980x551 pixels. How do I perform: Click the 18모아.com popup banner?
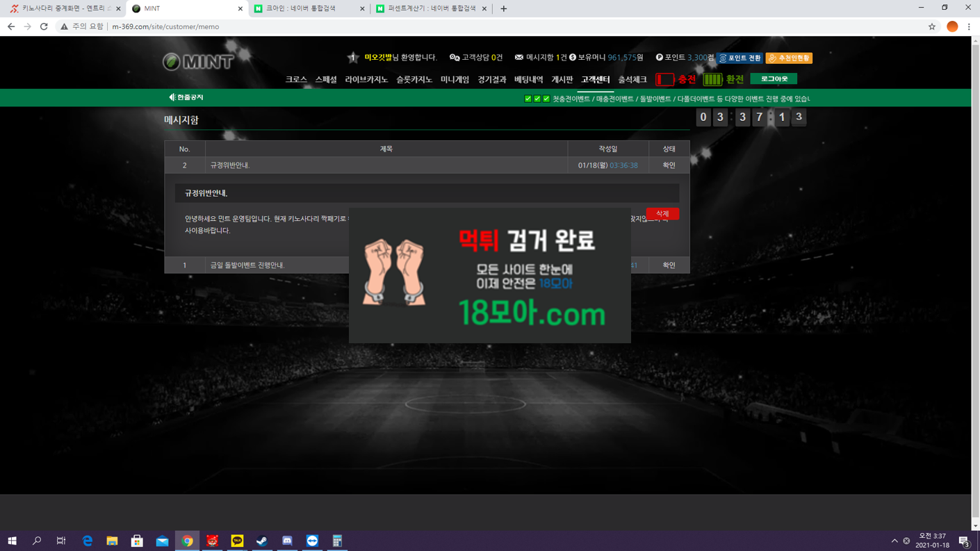coord(490,275)
